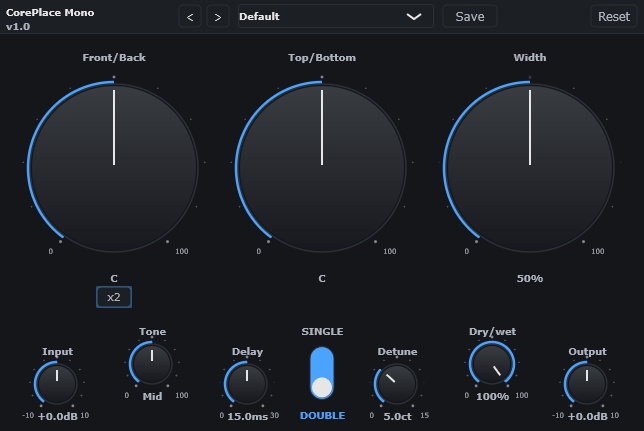
Task: Click the Save preset button
Action: [x=470, y=16]
